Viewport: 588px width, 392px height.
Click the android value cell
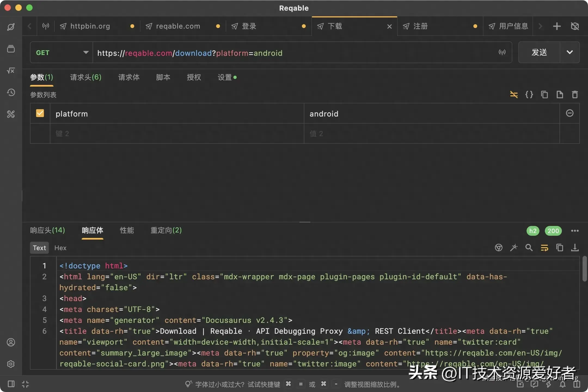[x=432, y=114]
